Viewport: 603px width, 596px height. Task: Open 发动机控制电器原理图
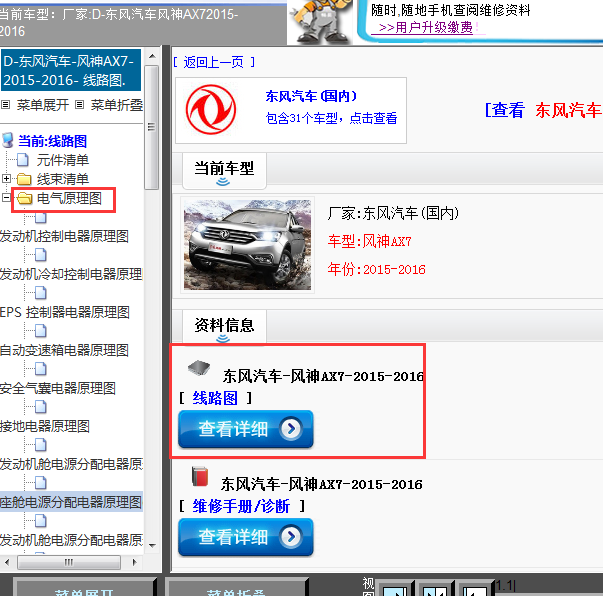[x=64, y=236]
